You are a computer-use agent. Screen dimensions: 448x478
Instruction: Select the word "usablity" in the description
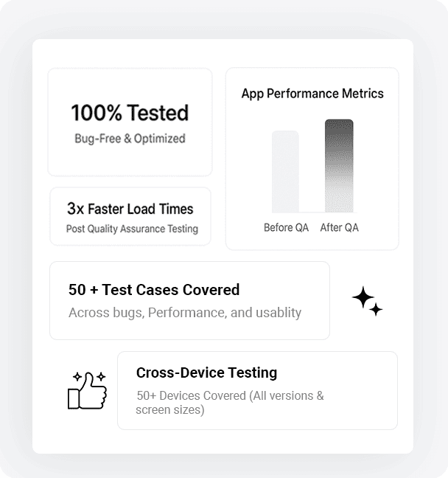pyautogui.click(x=279, y=312)
